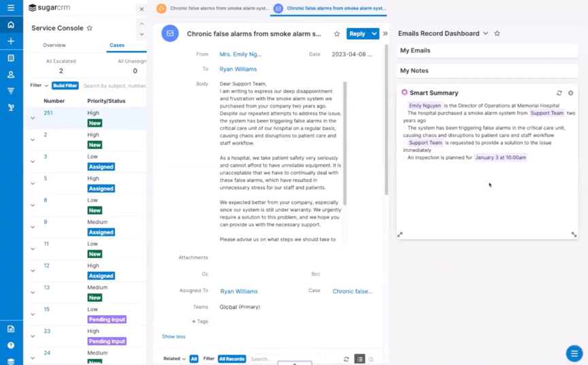
Task: Click the Home icon in sidebar
Action: pos(11,25)
